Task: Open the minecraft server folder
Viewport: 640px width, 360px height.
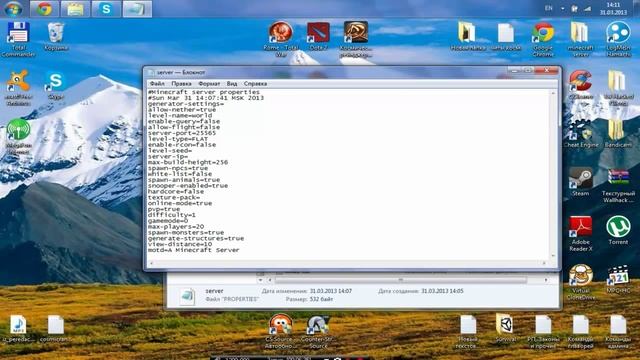Action: tap(580, 39)
